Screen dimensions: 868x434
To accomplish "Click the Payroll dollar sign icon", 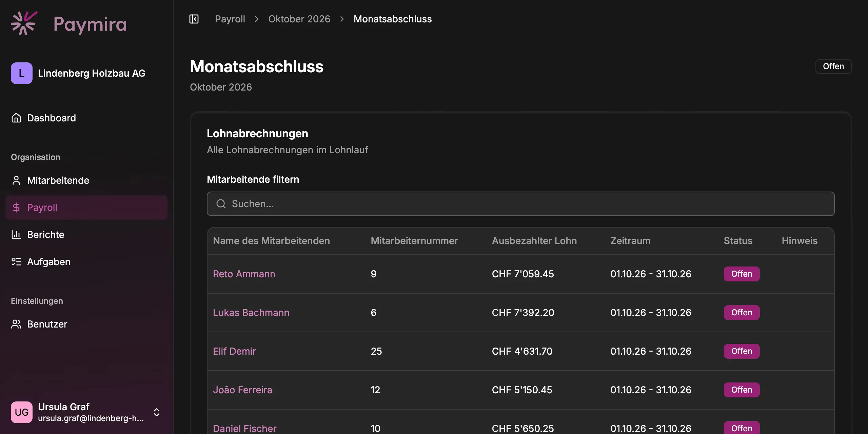I will [x=16, y=208].
